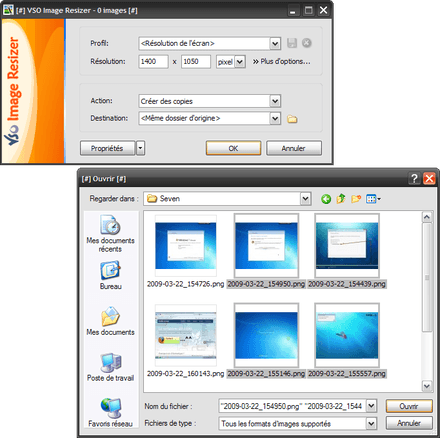Open the Regarder dans Seven folder dropdown
The image size is (440, 438).
305,199
